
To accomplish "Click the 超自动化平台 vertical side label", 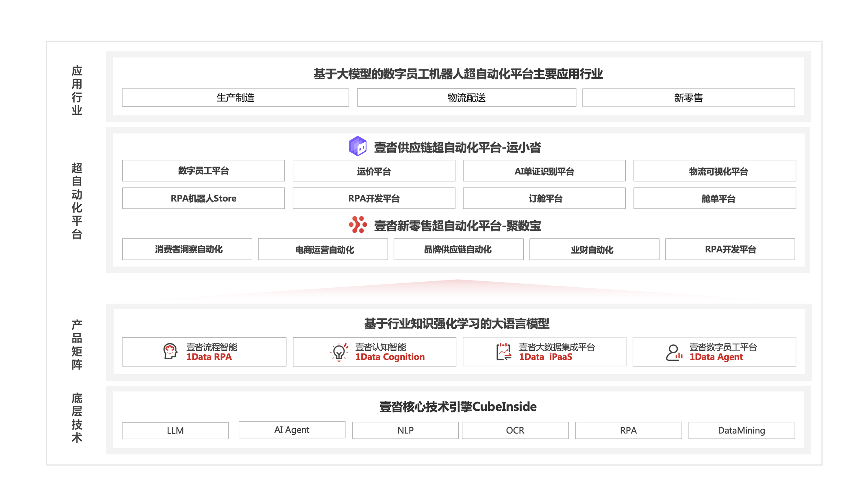I will click(x=77, y=201).
